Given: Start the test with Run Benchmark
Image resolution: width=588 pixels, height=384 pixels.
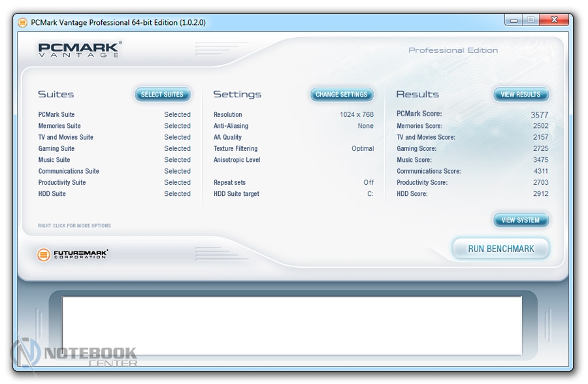Looking at the screenshot, I should coord(500,249).
